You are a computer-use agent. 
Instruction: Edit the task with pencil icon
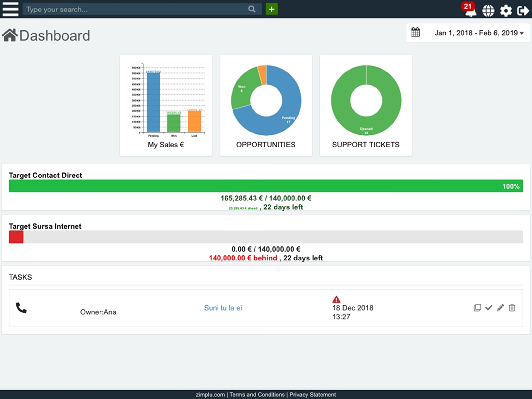coord(500,308)
